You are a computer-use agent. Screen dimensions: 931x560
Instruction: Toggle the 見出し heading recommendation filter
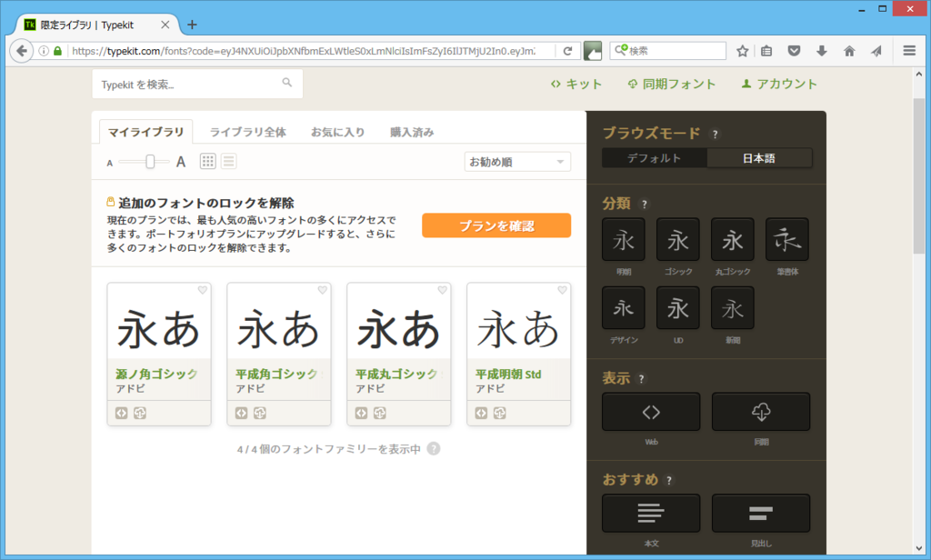[761, 513]
